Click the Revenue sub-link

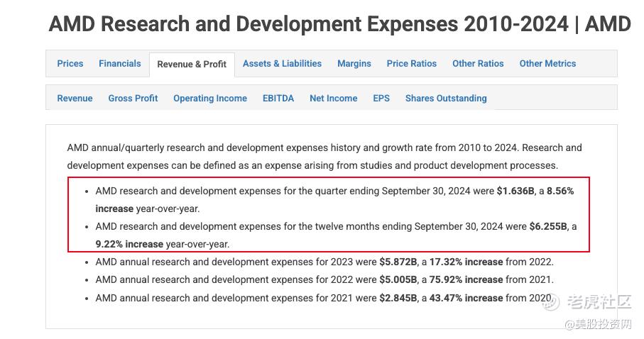point(75,99)
